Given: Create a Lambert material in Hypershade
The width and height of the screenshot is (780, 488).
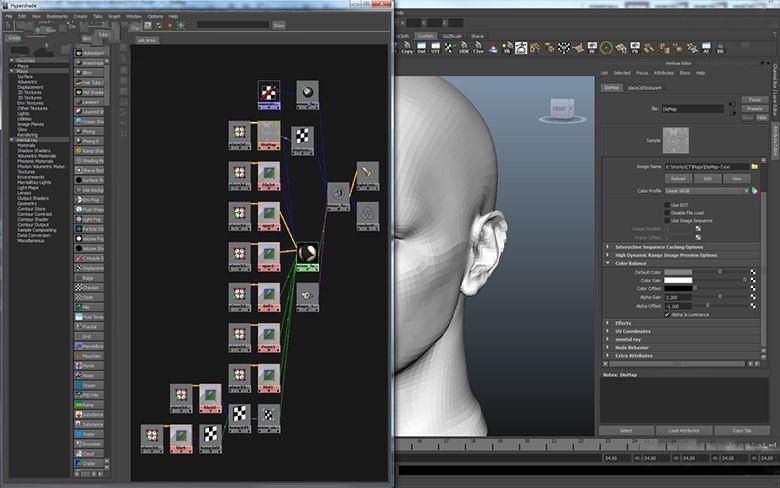Looking at the screenshot, I should coord(89,102).
